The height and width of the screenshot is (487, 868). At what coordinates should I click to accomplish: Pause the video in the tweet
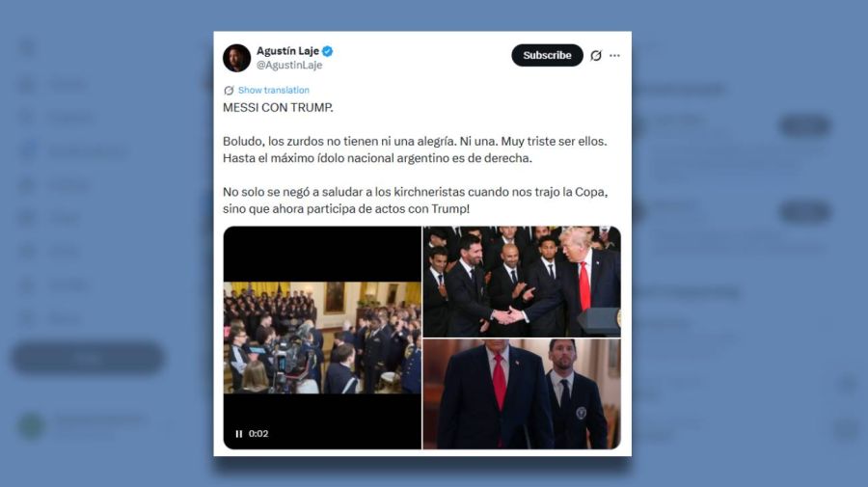238,434
